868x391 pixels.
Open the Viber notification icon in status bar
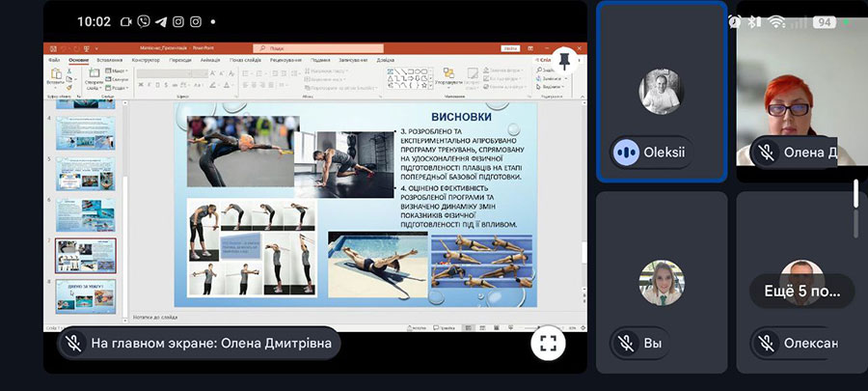(x=144, y=21)
